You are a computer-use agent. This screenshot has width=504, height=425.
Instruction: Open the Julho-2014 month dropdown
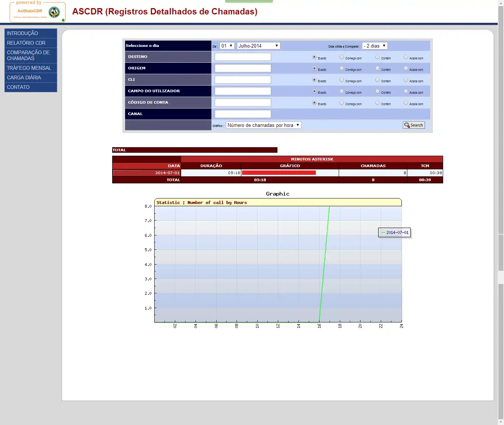(x=259, y=46)
